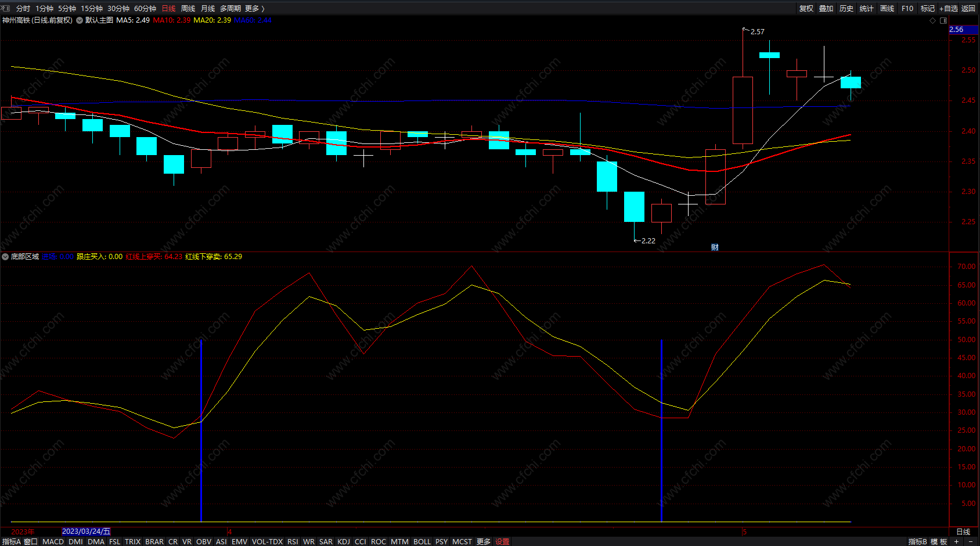This screenshot has width=980, height=546.
Task: Click the 标记 mark button
Action: point(928,8)
